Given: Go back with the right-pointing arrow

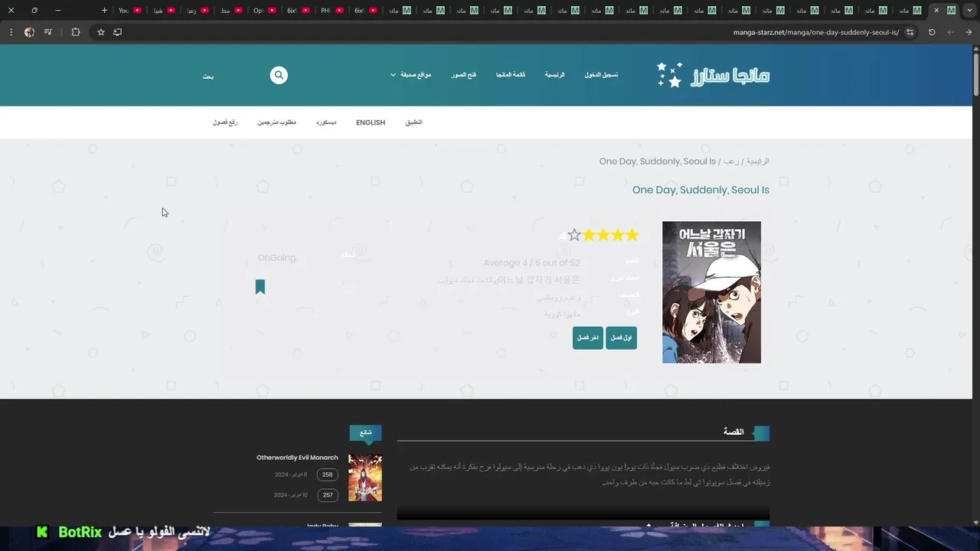Looking at the screenshot, I should pyautogui.click(x=969, y=32).
